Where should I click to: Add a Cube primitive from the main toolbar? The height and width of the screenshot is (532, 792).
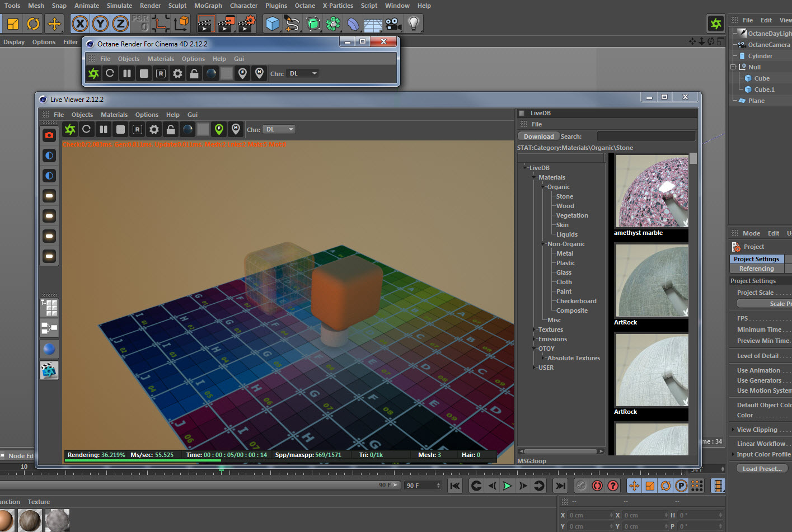pyautogui.click(x=272, y=23)
